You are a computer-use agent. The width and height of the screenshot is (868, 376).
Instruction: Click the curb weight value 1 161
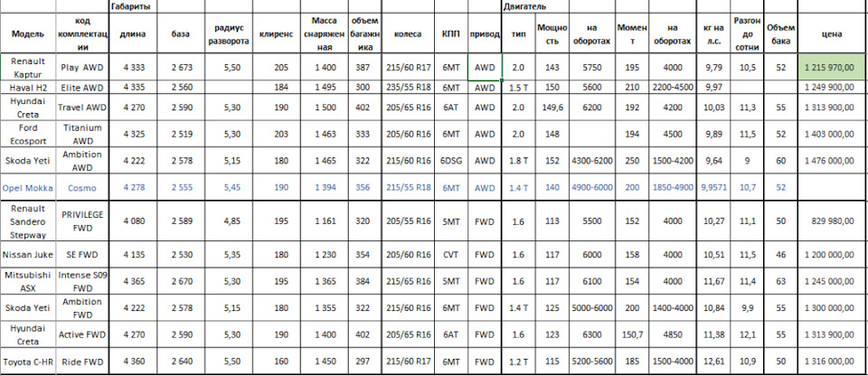325,221
